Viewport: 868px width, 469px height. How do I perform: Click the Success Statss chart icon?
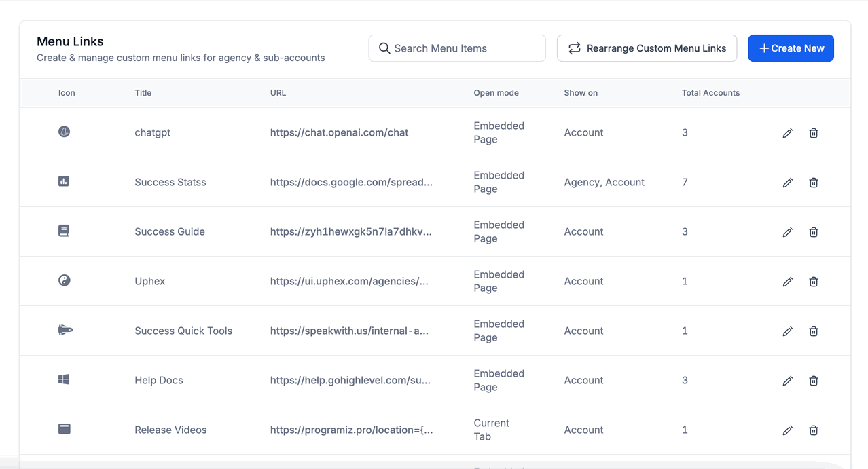pos(64,181)
